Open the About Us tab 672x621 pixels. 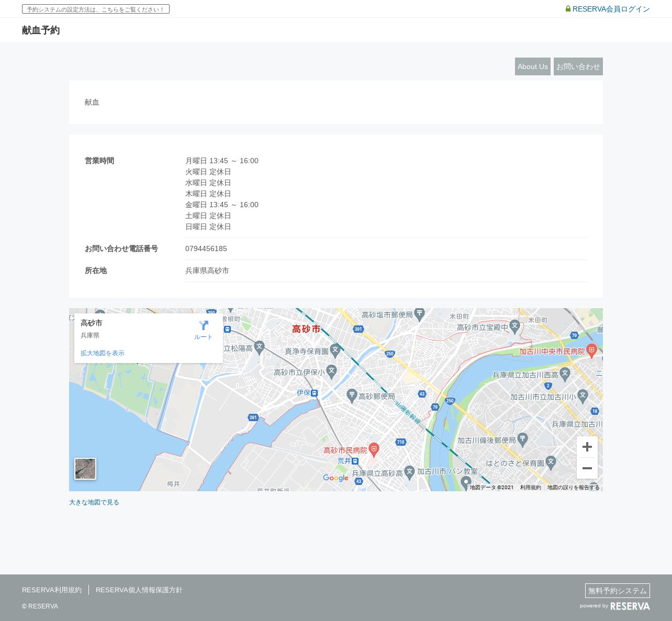click(532, 66)
